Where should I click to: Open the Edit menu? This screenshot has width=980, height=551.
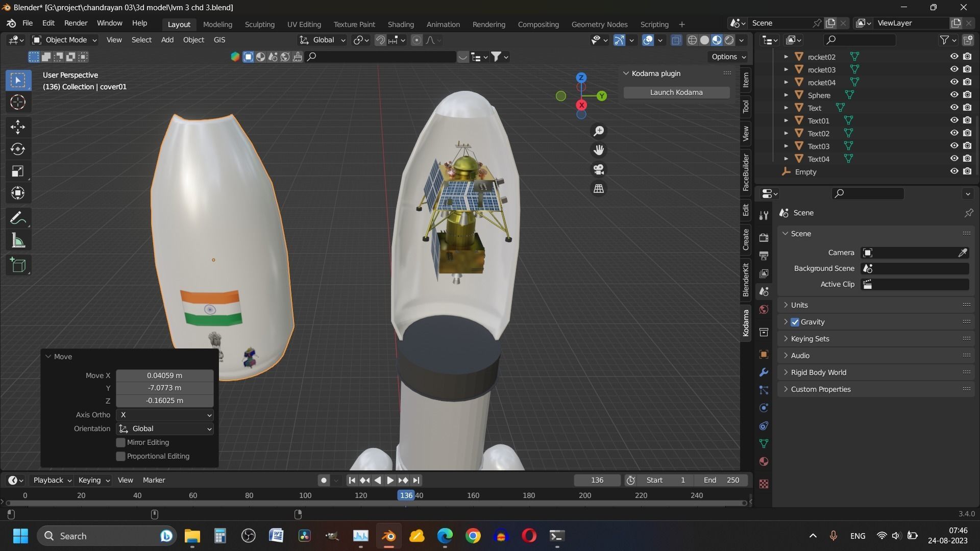(x=47, y=23)
